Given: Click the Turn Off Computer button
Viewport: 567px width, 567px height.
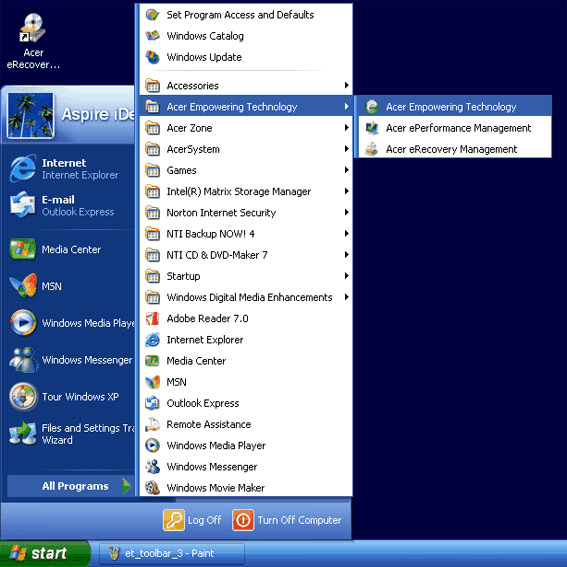Looking at the screenshot, I should pos(287,520).
